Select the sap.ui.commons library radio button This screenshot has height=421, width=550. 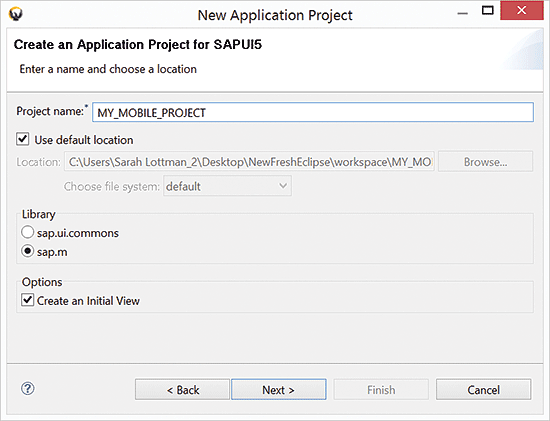tap(28, 232)
